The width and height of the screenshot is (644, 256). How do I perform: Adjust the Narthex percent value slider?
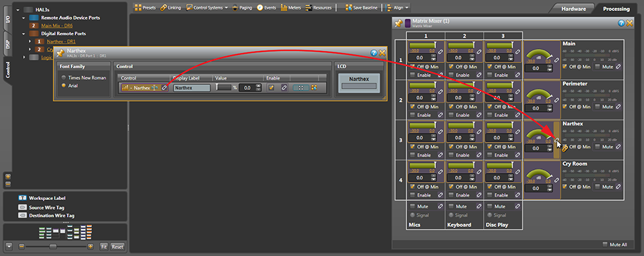[223, 87]
